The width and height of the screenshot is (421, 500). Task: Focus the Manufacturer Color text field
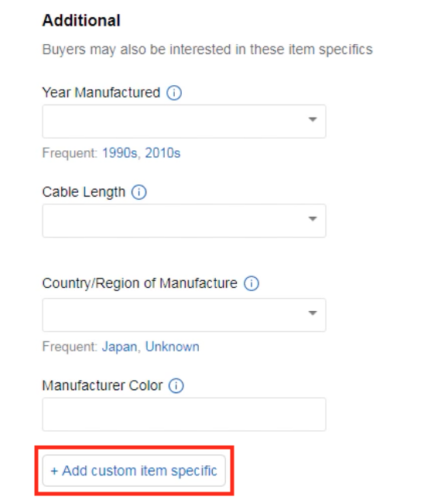184,414
